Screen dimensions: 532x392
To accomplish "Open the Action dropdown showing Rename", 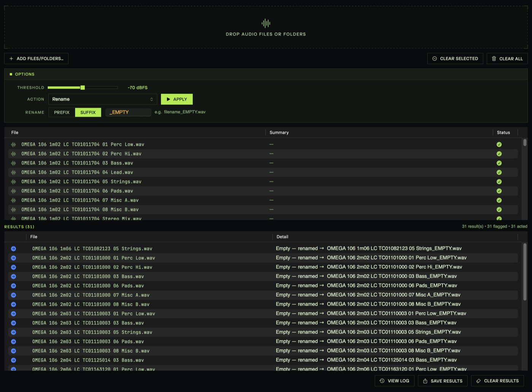I will 103,99.
